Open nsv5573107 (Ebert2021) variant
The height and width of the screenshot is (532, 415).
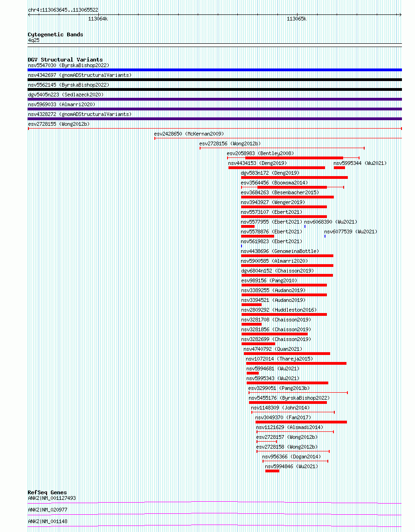(272, 212)
